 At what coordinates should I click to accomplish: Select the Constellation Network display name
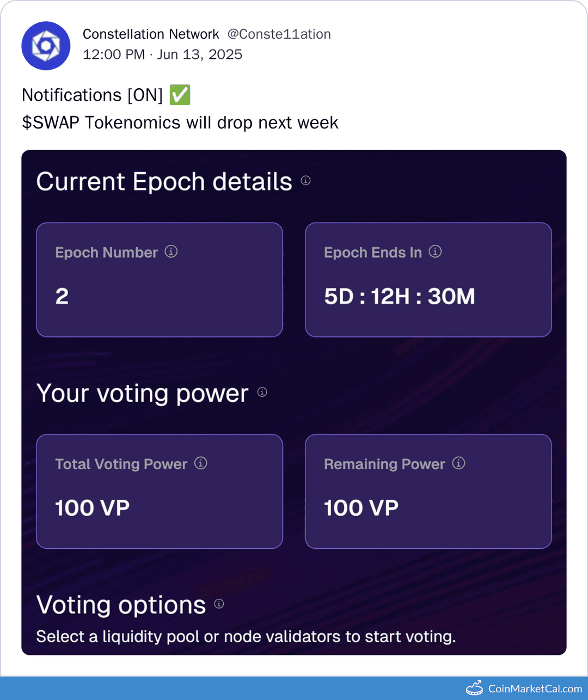(x=150, y=34)
